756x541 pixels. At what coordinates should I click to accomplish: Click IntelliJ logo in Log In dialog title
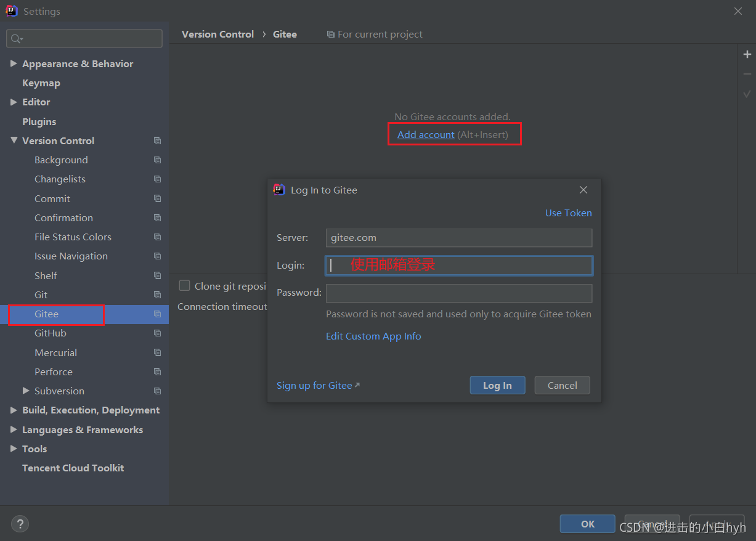[x=280, y=190]
